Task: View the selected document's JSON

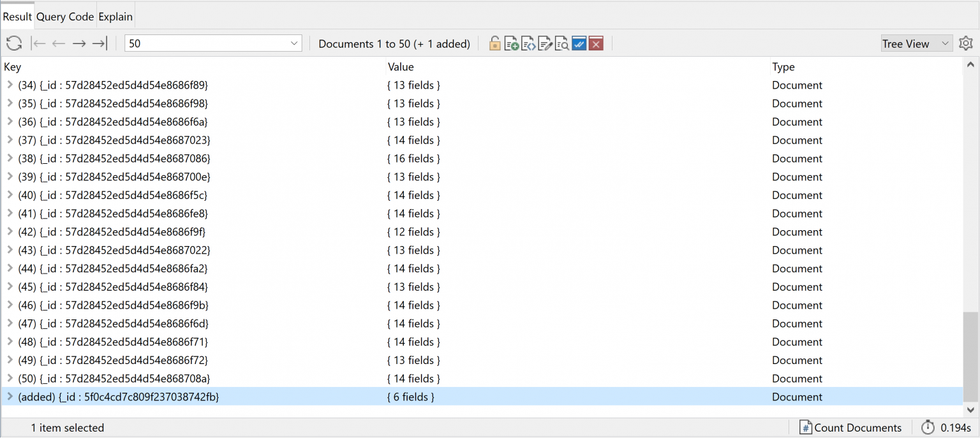Action: click(x=528, y=43)
